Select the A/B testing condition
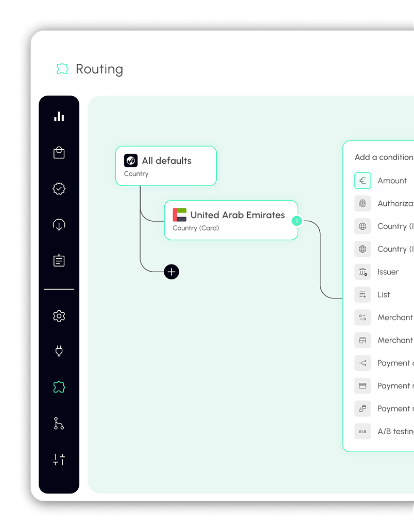This screenshot has width=414, height=532. pos(395,431)
